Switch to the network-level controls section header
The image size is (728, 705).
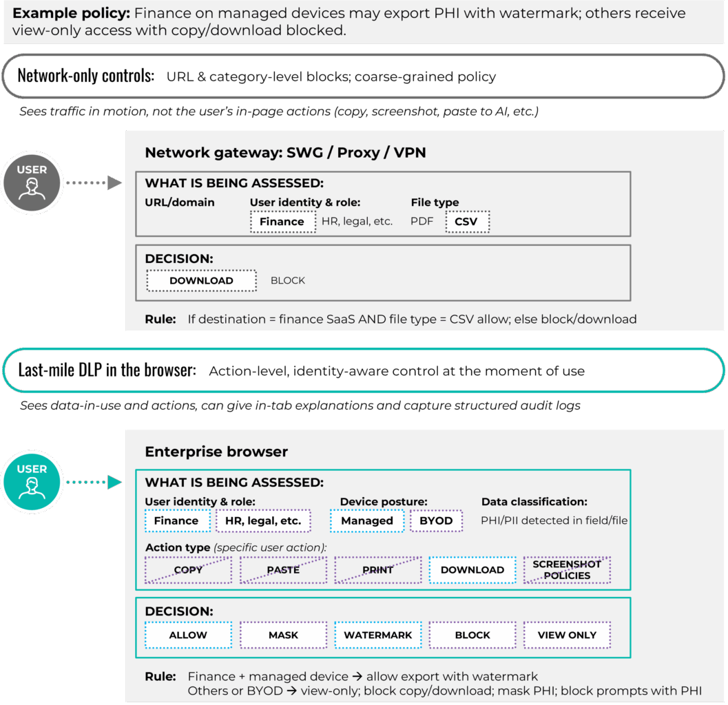click(x=364, y=78)
